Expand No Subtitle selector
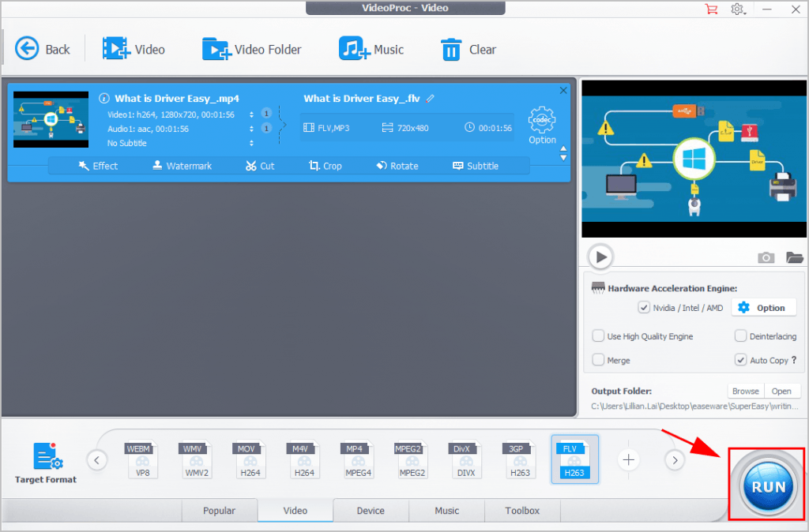The height and width of the screenshot is (532, 809). pyautogui.click(x=251, y=144)
